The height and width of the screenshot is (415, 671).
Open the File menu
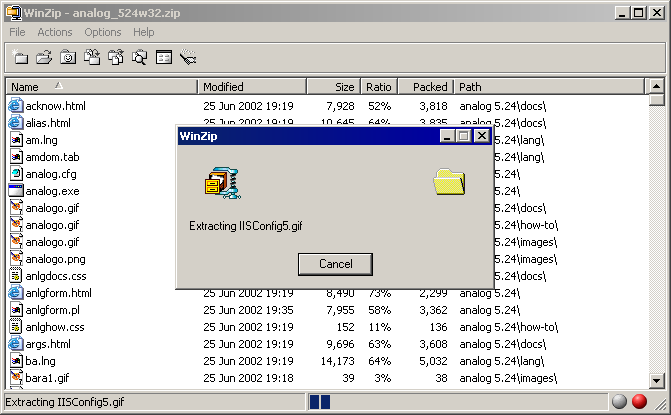tap(17, 32)
